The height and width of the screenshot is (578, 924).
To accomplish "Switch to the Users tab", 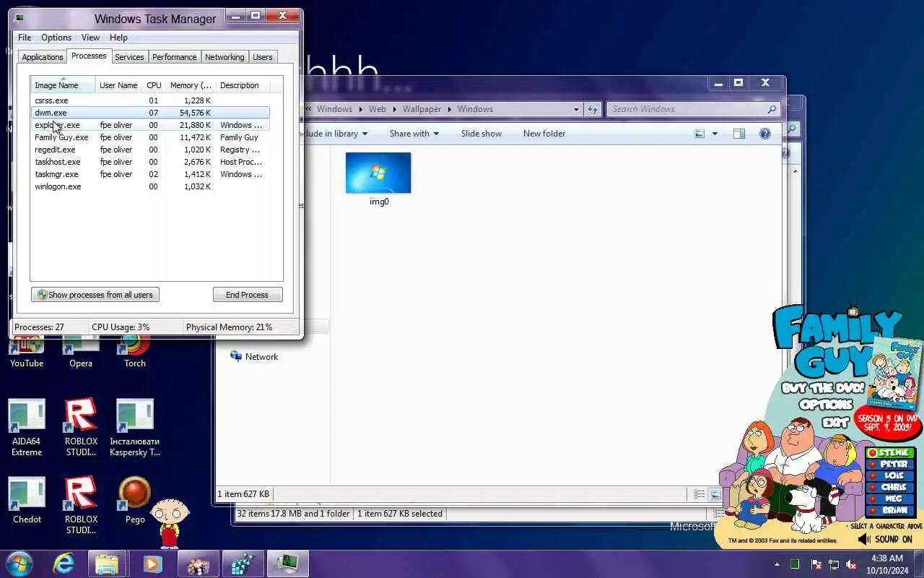I will (263, 57).
